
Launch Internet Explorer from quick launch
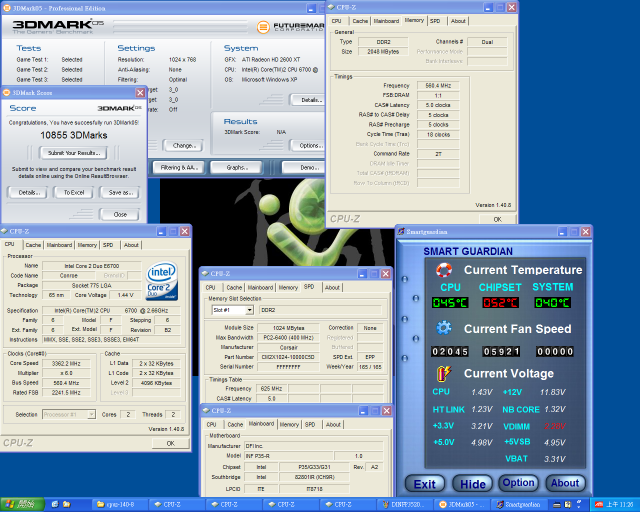pos(55,505)
